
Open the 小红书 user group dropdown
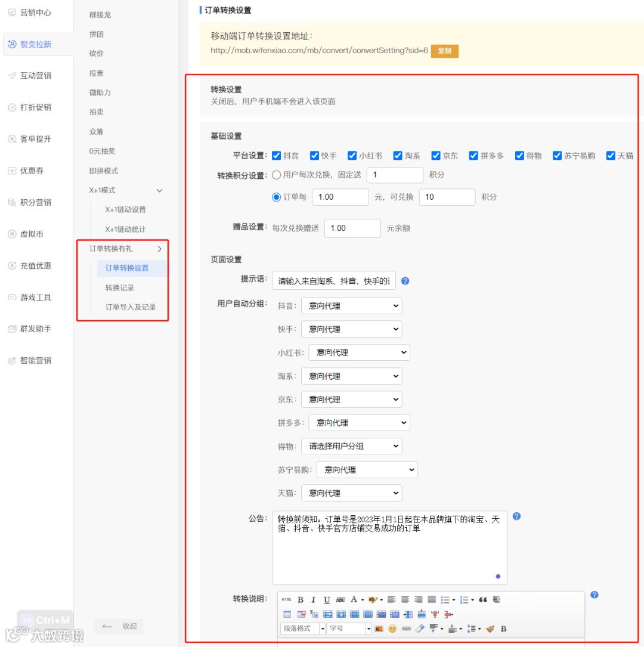point(360,352)
